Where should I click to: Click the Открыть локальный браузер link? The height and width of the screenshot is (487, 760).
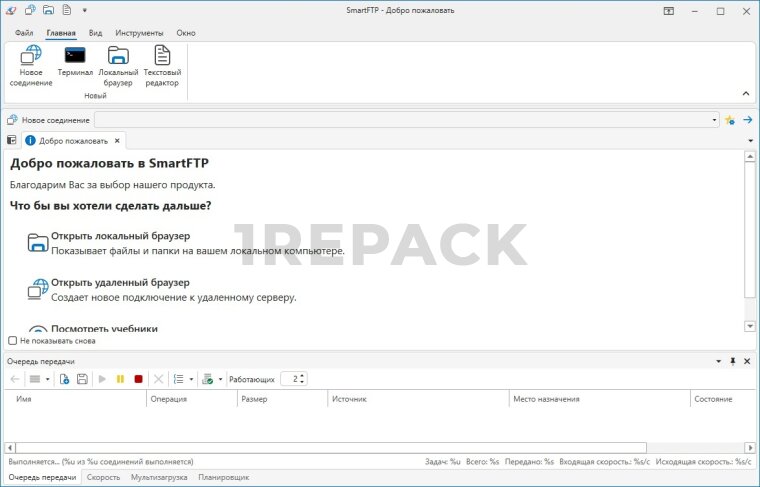click(x=120, y=236)
